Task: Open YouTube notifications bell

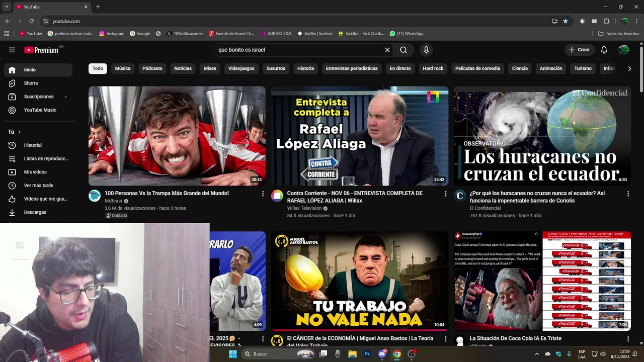Action: click(604, 50)
